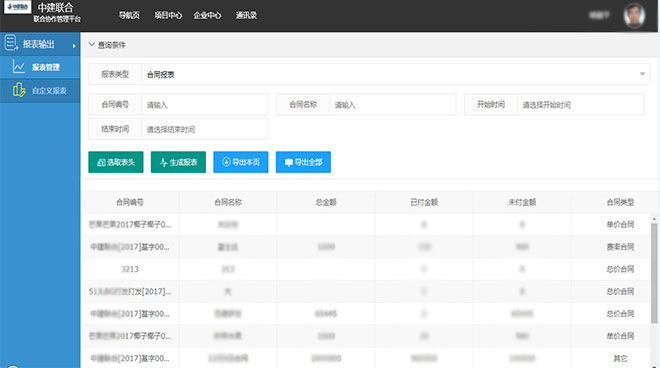Focus the 合同编号 input field
Viewport: 660px width, 368px height.
pyautogui.click(x=205, y=105)
